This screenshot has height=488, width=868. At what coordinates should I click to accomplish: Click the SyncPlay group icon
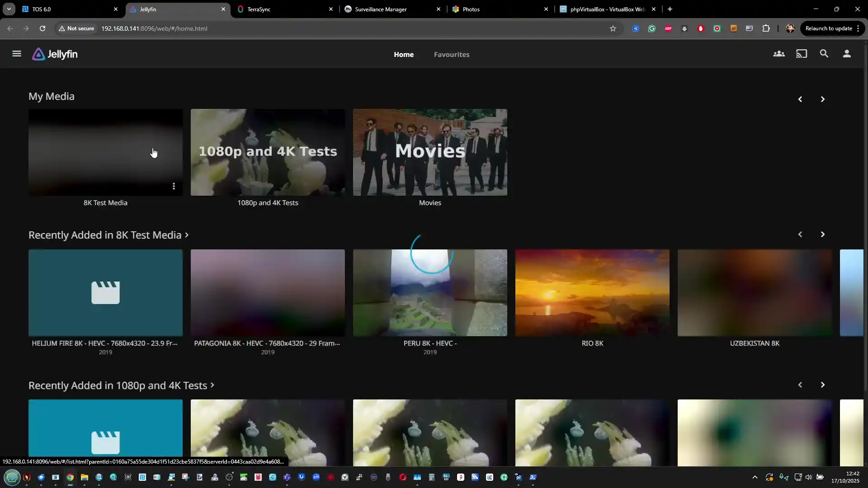[778, 54]
